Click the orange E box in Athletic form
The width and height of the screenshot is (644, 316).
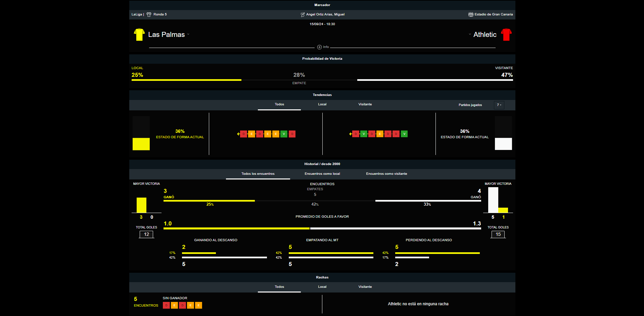[380, 134]
